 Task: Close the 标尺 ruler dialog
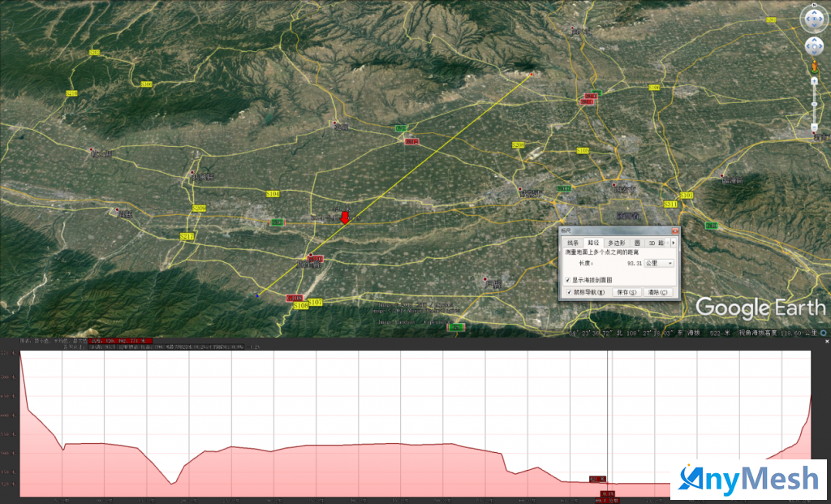coord(674,231)
